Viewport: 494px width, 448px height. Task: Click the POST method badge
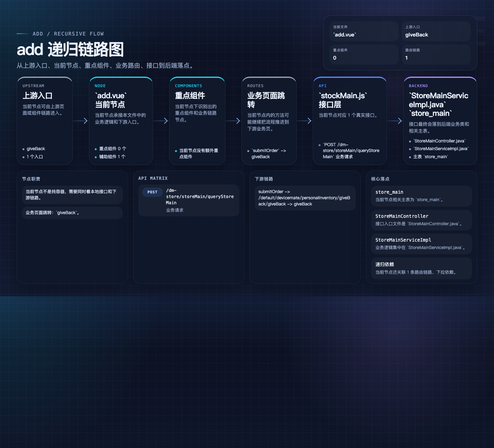tap(152, 192)
